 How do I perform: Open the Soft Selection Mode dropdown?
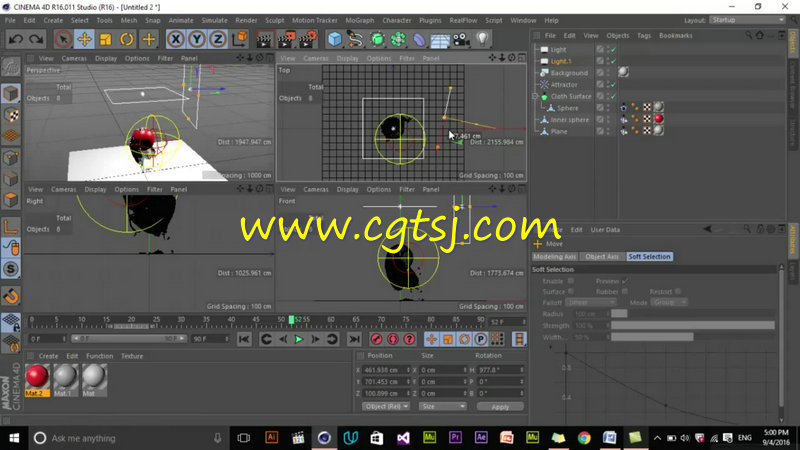pos(669,303)
